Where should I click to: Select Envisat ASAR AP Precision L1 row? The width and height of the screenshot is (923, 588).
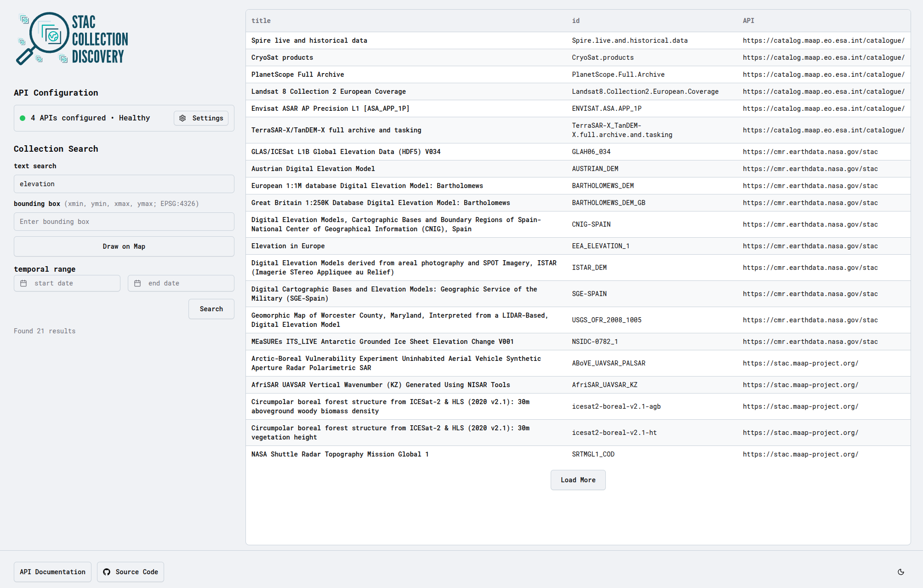tap(578, 108)
